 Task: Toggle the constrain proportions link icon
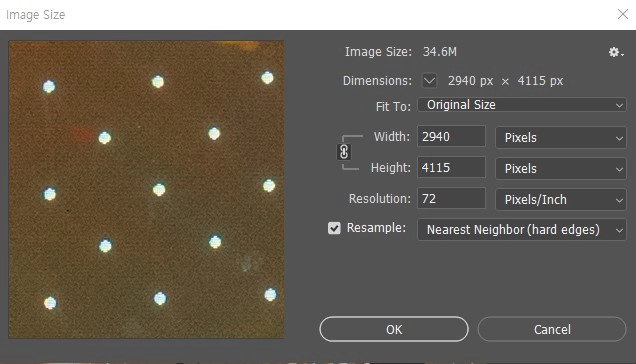[344, 152]
